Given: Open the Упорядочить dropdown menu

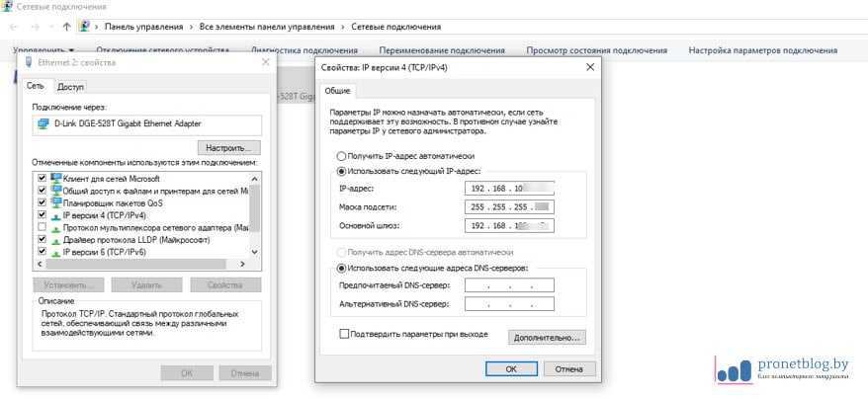Looking at the screenshot, I should [x=44, y=50].
